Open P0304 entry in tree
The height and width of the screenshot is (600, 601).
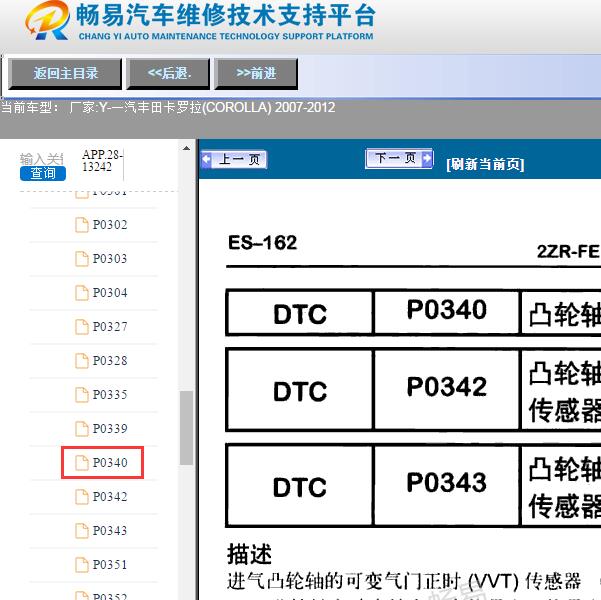click(x=110, y=293)
